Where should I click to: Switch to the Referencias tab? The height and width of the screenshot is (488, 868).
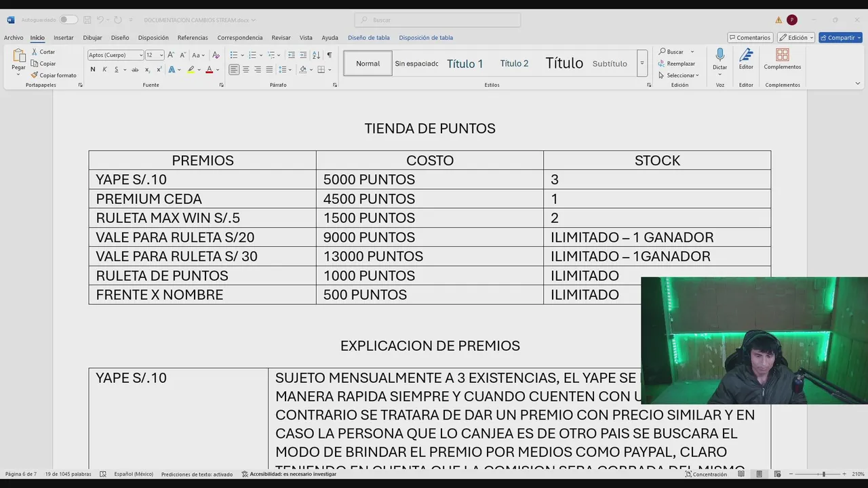(193, 38)
